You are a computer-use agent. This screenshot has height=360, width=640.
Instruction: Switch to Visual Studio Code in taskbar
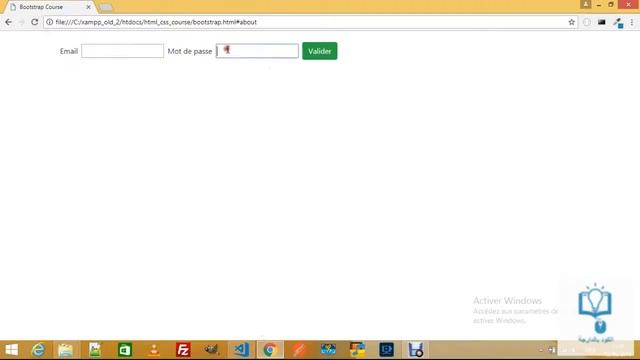(241, 350)
